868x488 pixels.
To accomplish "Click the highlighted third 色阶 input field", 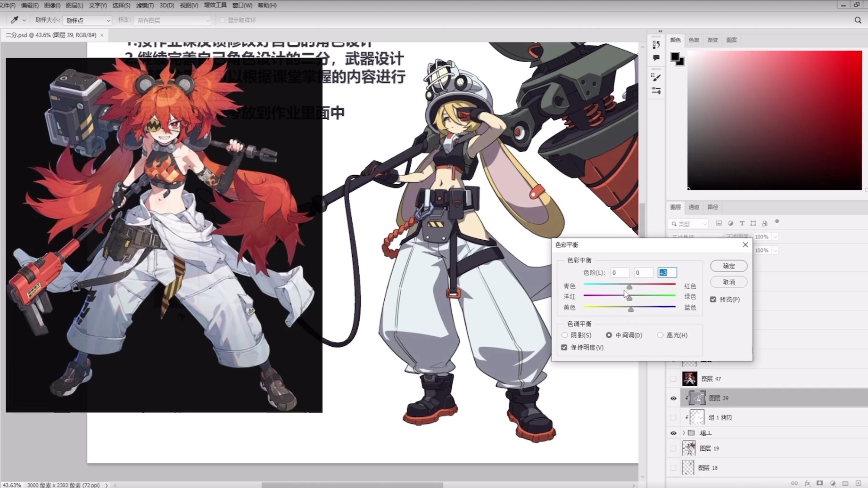I will [667, 273].
